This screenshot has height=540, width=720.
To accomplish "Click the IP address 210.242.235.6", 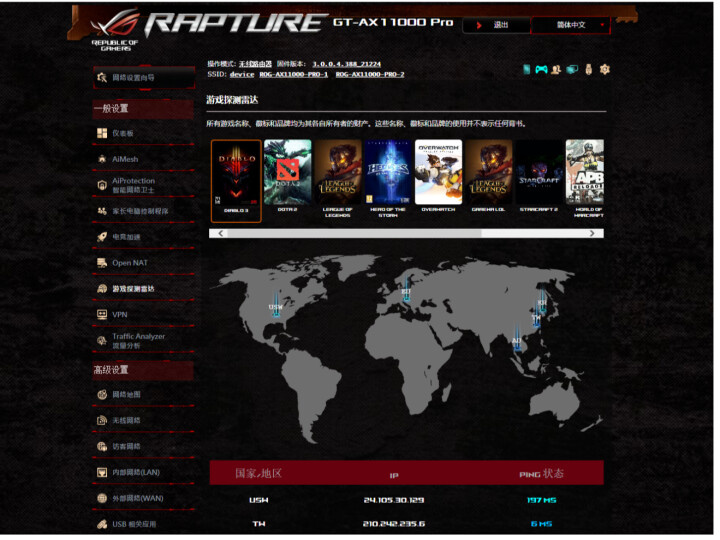I will [394, 524].
